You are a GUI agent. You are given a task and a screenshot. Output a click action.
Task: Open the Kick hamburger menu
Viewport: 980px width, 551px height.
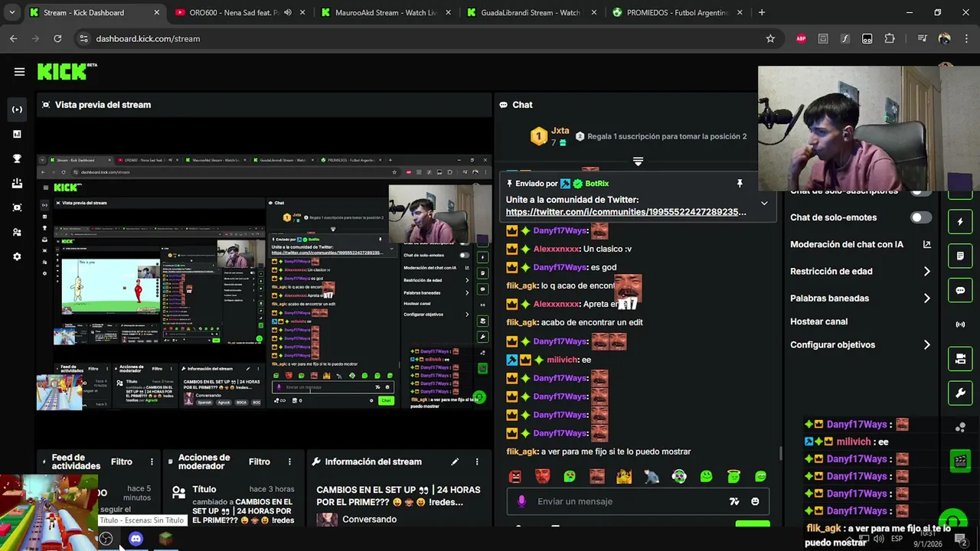tap(19, 72)
